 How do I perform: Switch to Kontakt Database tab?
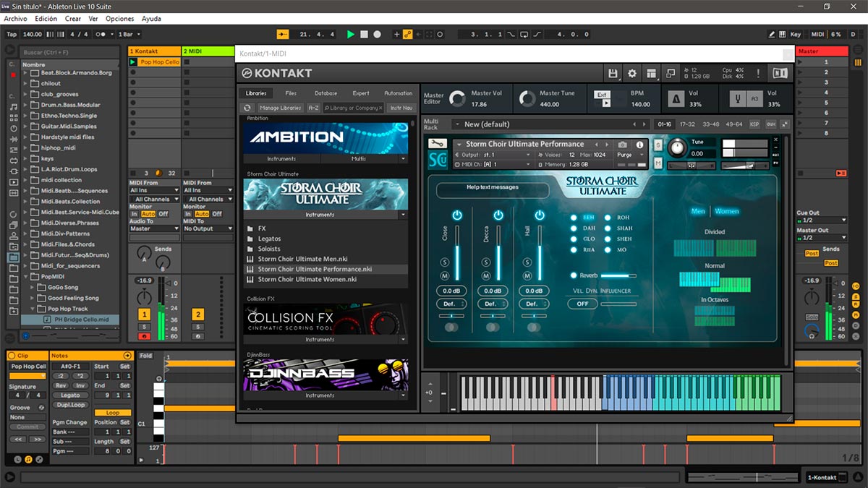click(x=325, y=93)
